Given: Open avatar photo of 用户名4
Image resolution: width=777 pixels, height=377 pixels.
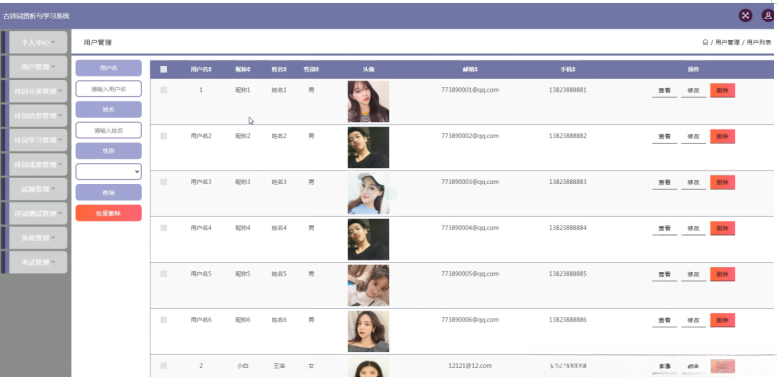Looking at the screenshot, I should coord(368,239).
